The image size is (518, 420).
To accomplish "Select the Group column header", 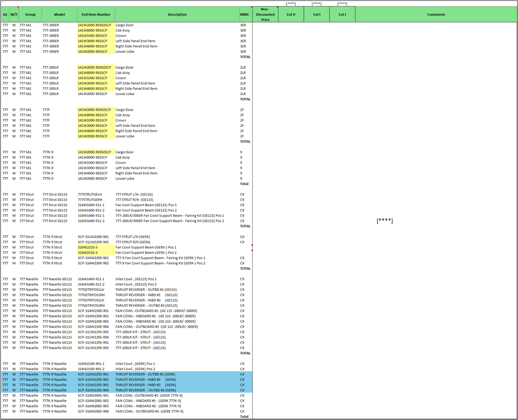I will tap(31, 14).
